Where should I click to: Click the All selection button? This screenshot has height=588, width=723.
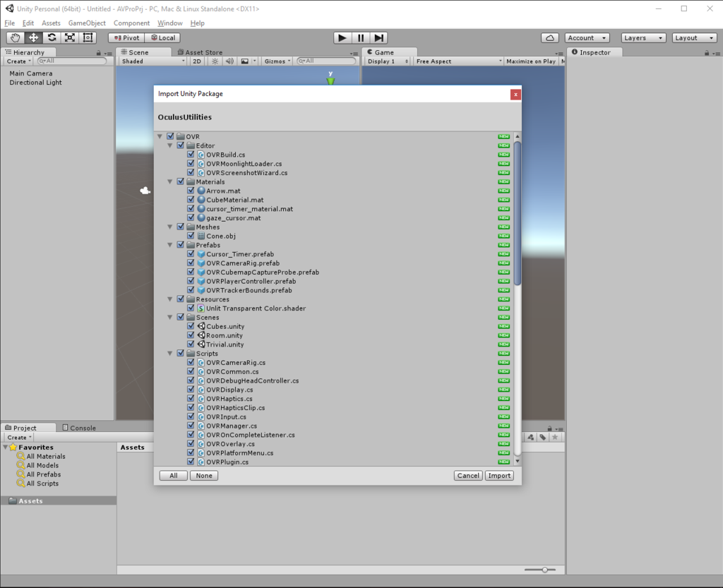coord(174,476)
